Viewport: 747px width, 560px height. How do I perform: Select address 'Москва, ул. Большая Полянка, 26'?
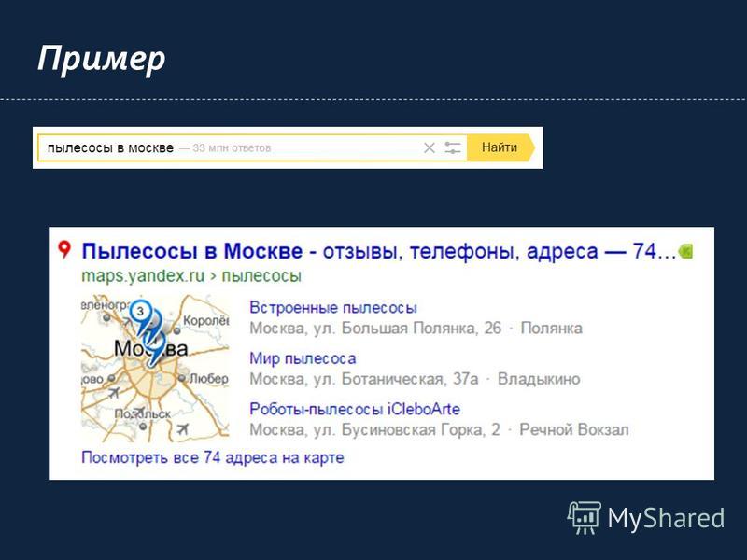(x=375, y=329)
